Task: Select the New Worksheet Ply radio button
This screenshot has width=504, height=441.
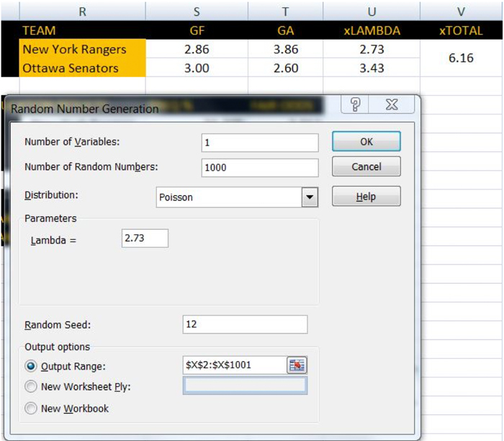Action: tap(31, 386)
